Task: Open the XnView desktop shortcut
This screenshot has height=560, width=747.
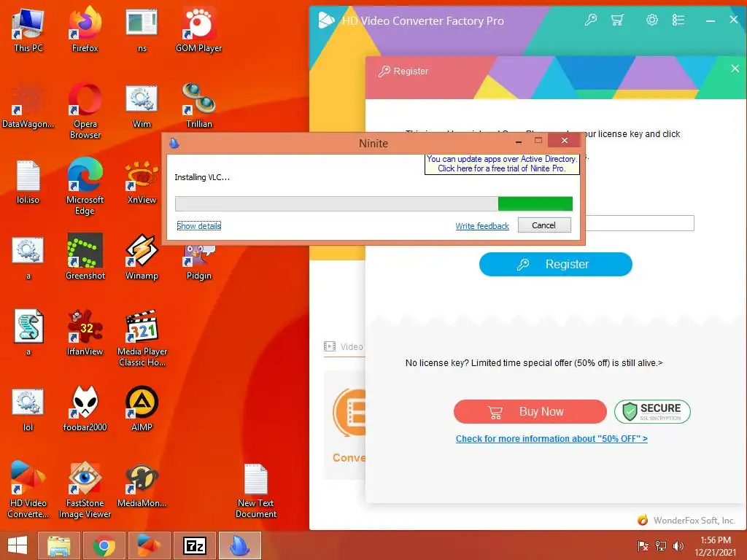Action: 142,183
